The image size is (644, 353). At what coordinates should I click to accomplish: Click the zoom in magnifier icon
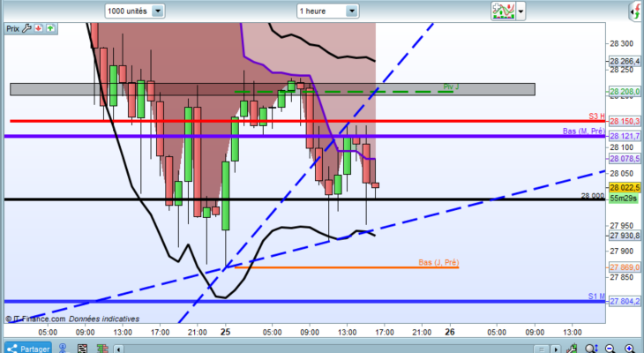[x=630, y=349]
